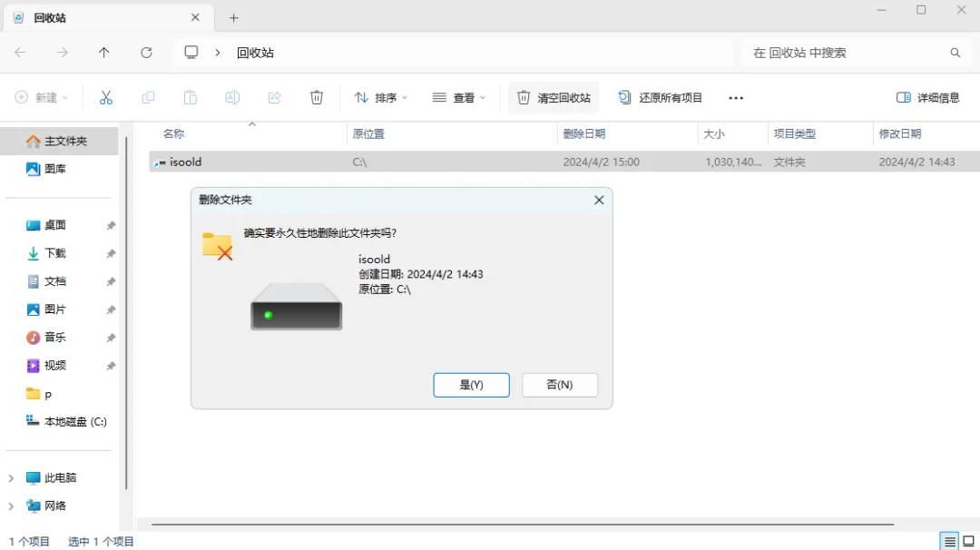Click the Rename icon in toolbar

tap(232, 97)
